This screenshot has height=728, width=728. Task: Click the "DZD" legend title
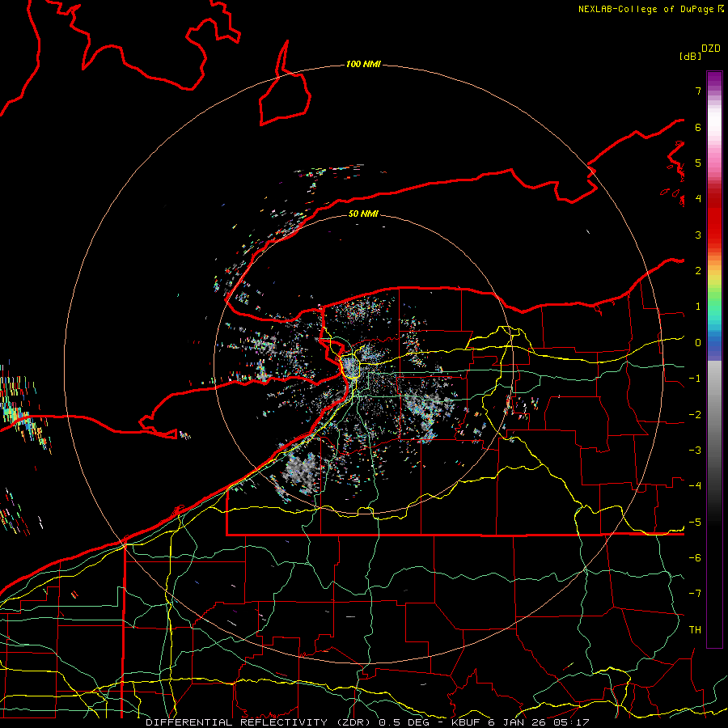click(711, 49)
